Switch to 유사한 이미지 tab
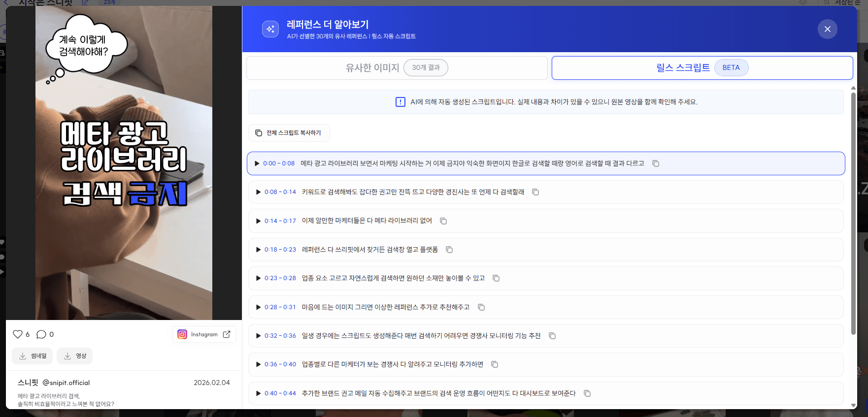The width and height of the screenshot is (868, 417). coord(397,67)
